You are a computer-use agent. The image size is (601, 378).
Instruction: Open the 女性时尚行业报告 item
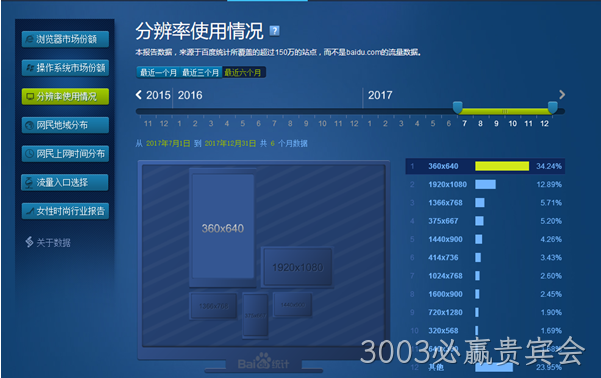tap(65, 211)
